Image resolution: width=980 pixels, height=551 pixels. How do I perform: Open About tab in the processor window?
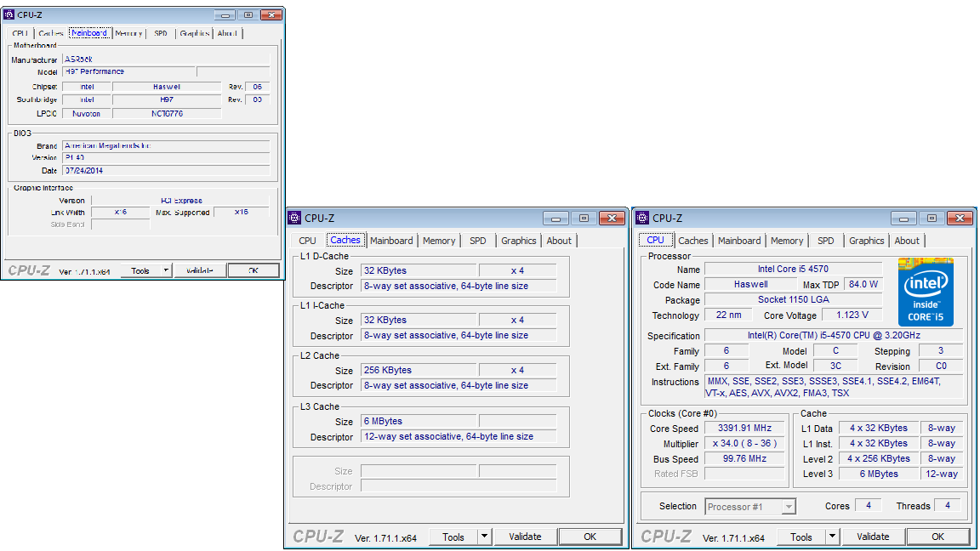click(x=907, y=241)
